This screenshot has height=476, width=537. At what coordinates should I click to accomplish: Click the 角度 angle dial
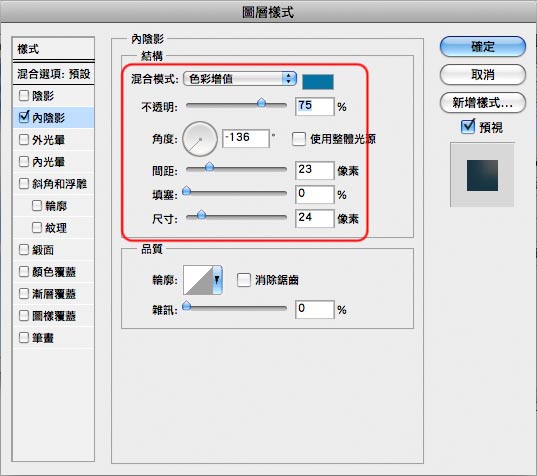200,139
